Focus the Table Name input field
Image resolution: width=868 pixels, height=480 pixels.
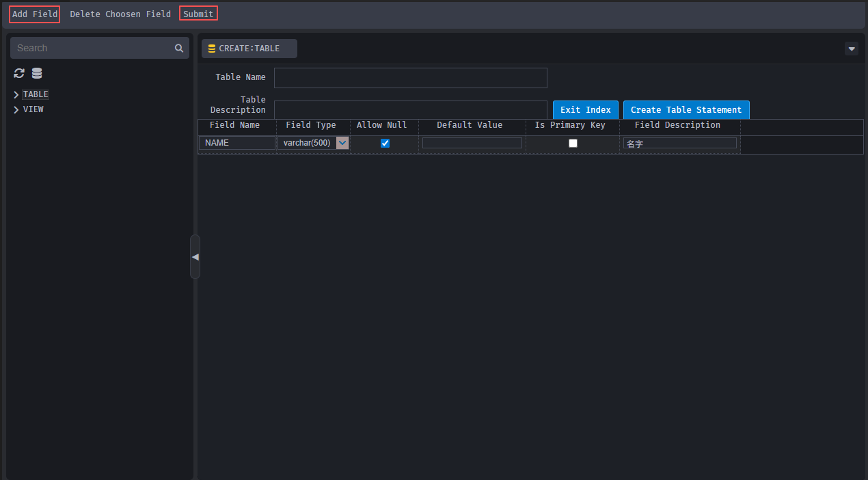(410, 78)
